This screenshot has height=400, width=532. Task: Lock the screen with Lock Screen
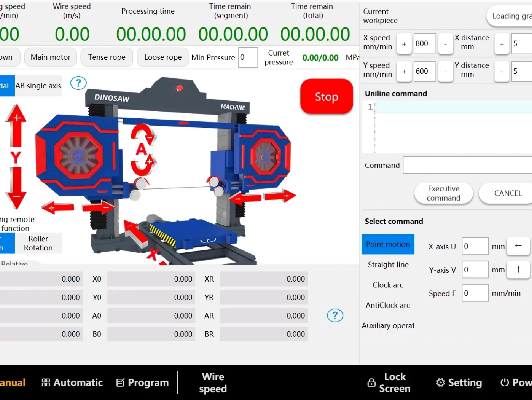[x=389, y=383]
